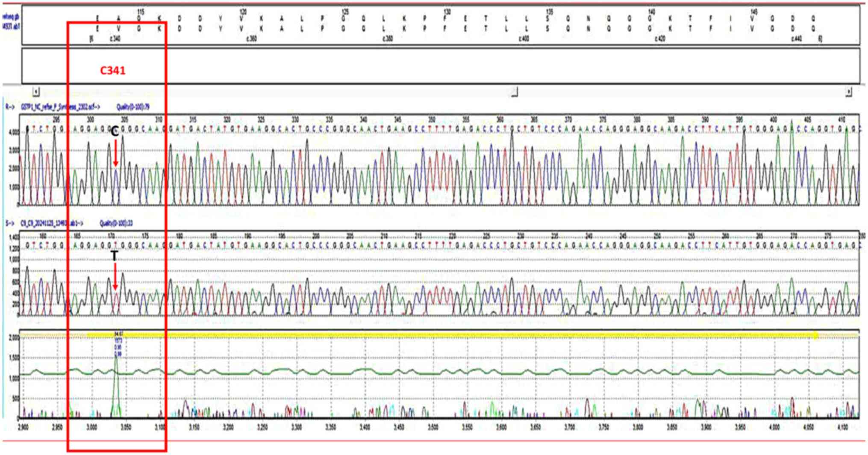Click the red arrow under letter T
The width and height of the screenshot is (868, 455).
click(x=115, y=276)
